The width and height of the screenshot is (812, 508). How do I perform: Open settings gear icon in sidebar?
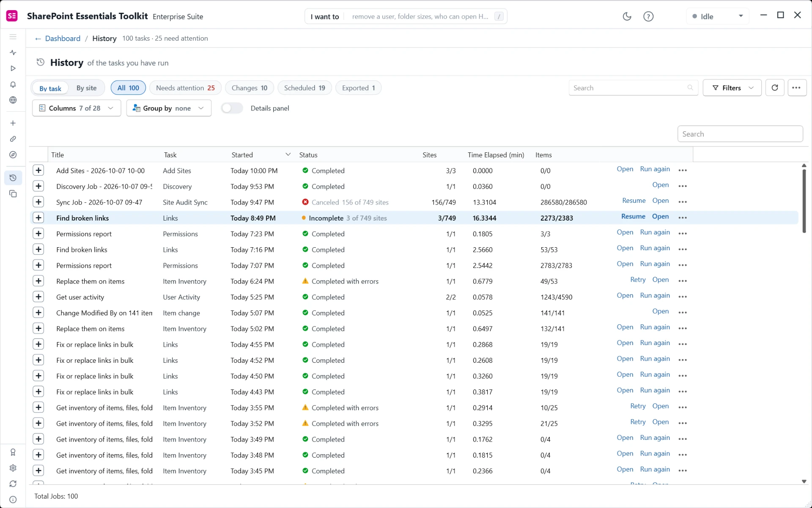tap(13, 468)
